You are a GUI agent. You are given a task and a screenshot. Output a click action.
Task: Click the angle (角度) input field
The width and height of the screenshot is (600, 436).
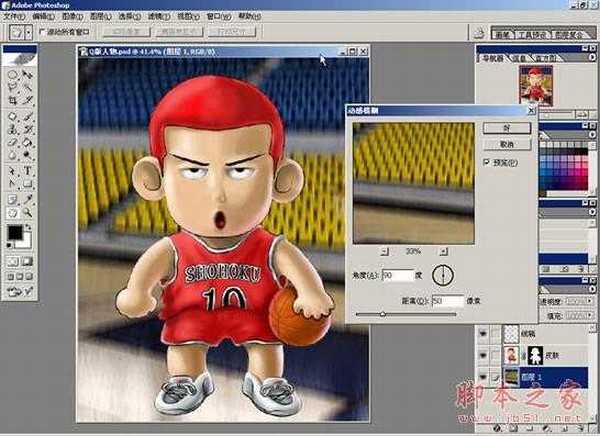click(397, 274)
